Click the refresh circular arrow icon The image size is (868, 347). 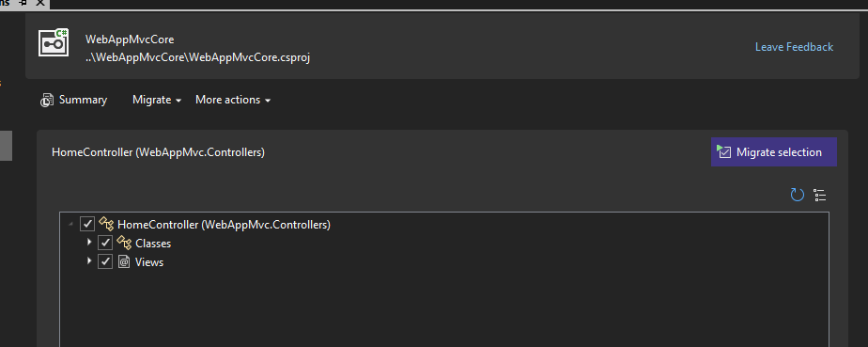click(x=798, y=195)
